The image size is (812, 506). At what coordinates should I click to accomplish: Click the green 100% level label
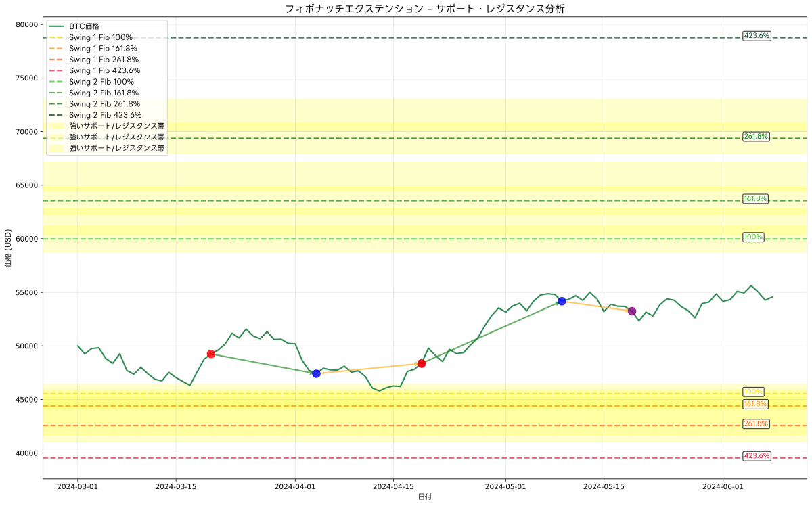[753, 237]
